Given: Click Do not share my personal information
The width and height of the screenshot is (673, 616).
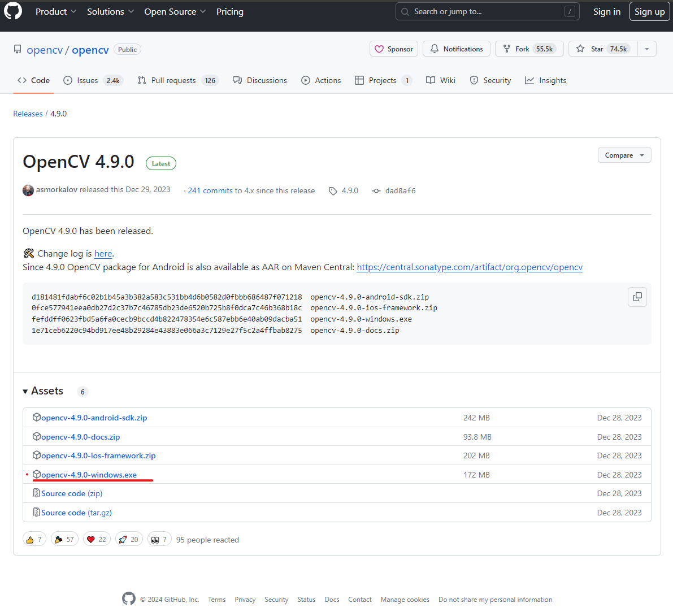Looking at the screenshot, I should [496, 600].
